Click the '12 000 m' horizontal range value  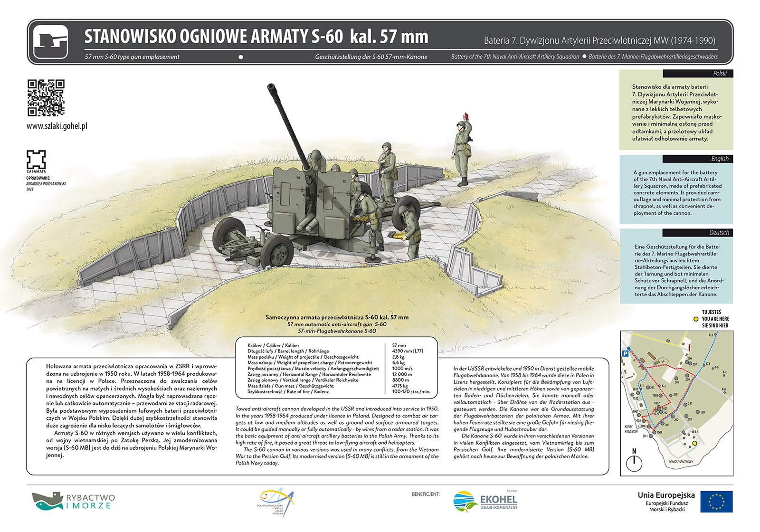[x=402, y=374]
